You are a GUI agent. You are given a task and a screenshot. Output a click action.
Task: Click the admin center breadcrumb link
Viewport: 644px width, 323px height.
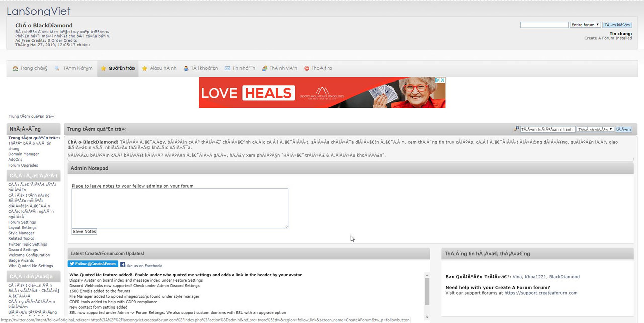click(32, 116)
